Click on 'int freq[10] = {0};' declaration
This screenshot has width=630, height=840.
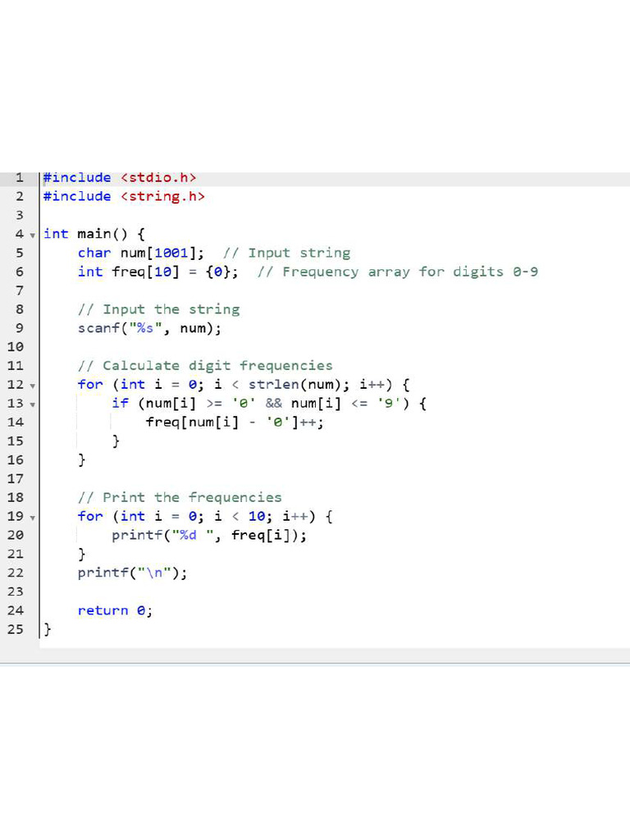(158, 272)
